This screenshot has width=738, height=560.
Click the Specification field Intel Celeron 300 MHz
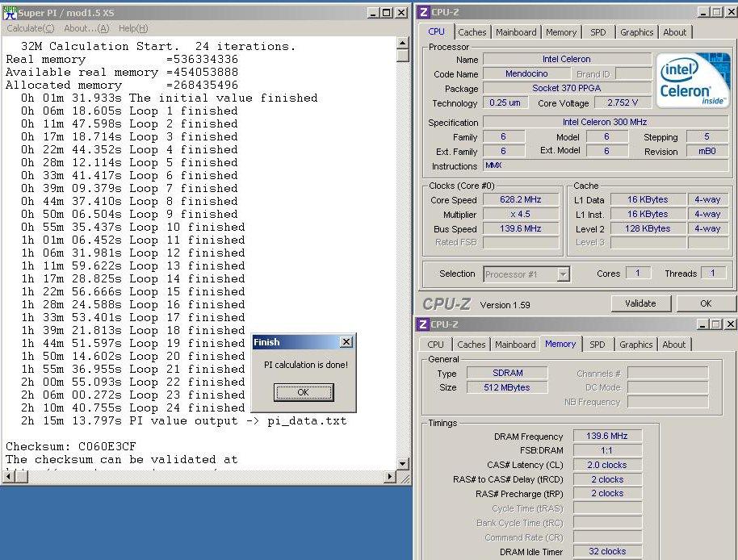pos(605,122)
